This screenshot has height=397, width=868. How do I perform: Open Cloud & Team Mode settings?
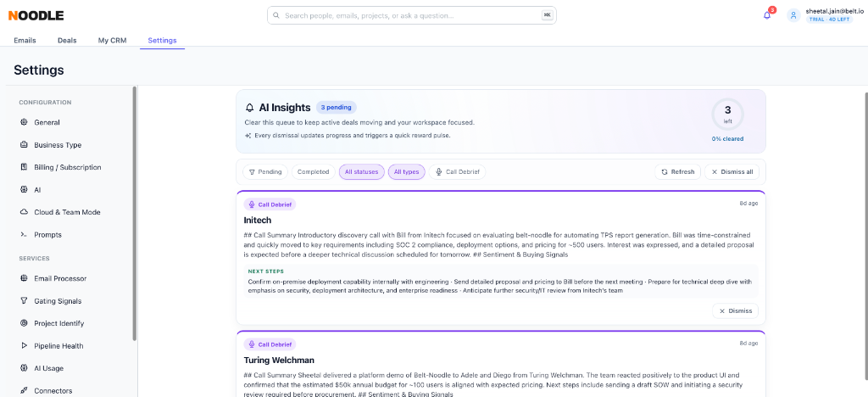67,212
